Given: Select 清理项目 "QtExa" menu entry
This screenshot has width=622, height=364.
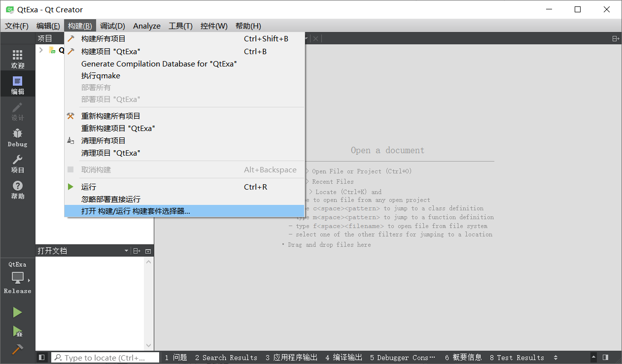Looking at the screenshot, I should (184, 153).
